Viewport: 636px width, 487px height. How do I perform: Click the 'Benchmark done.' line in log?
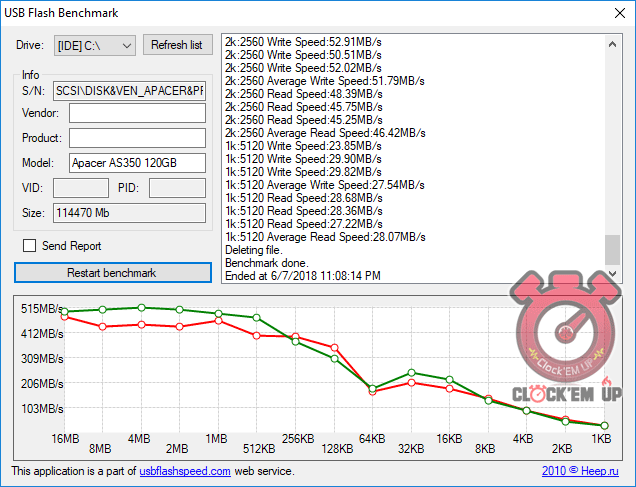coord(268,262)
